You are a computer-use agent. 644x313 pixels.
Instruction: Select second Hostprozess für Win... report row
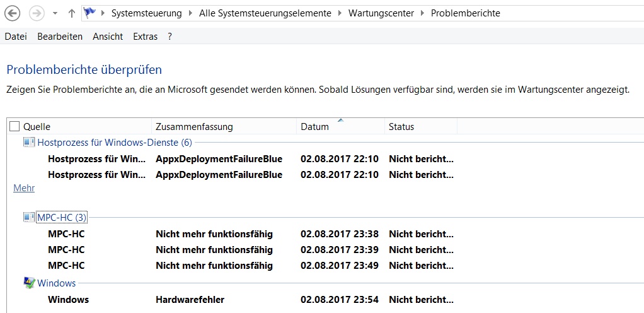96,175
